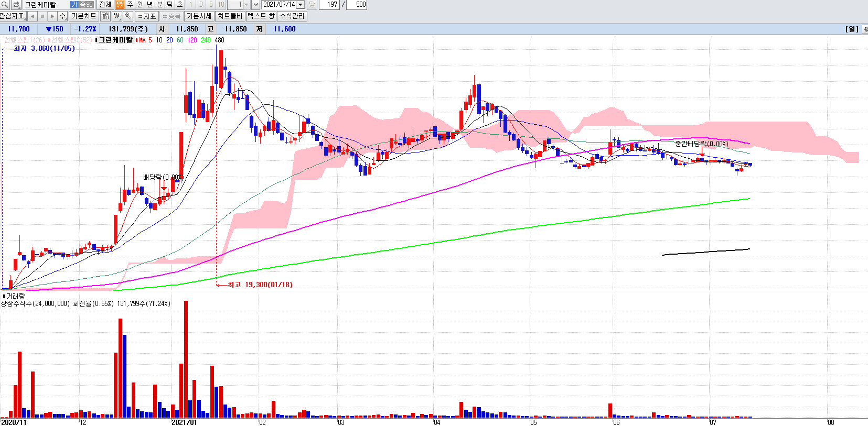
Task: Click the [일] period indicator
Action: pyautogui.click(x=852, y=29)
